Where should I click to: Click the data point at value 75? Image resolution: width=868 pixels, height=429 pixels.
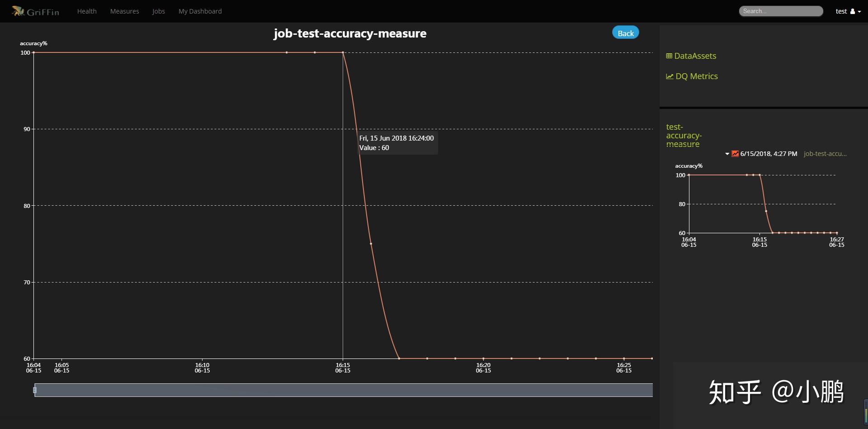tap(371, 244)
